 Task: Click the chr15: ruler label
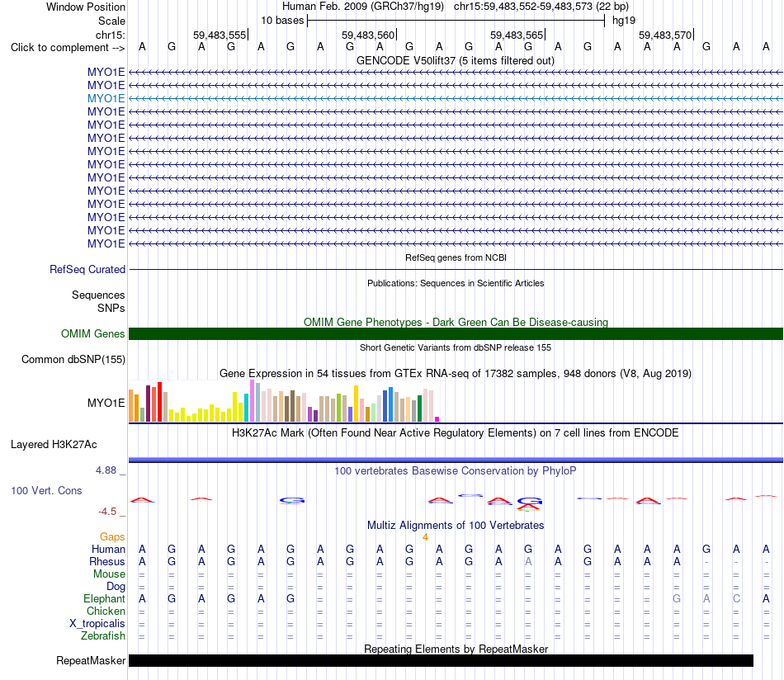tap(110, 35)
